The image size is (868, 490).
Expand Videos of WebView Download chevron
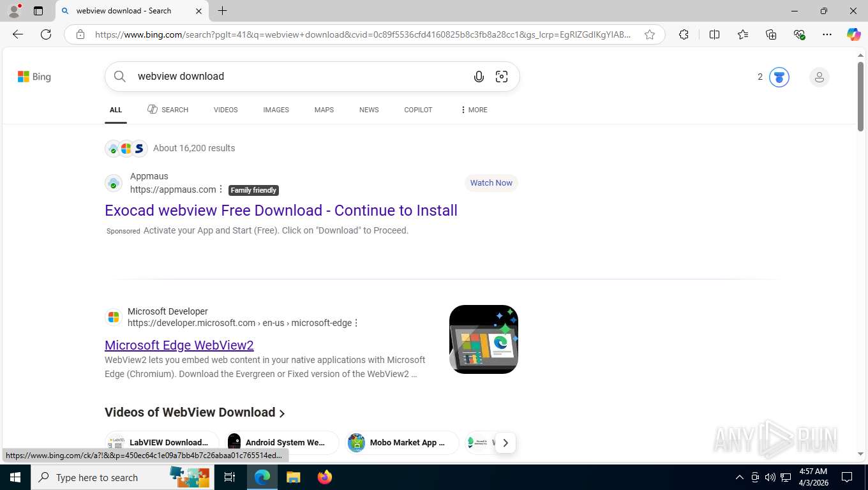(282, 413)
